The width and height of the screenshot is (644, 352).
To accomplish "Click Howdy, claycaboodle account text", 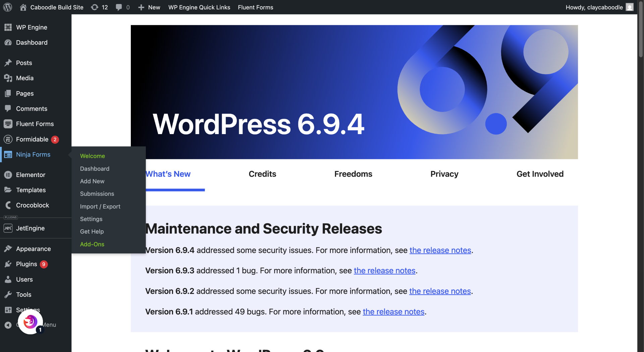I will [x=594, y=7].
